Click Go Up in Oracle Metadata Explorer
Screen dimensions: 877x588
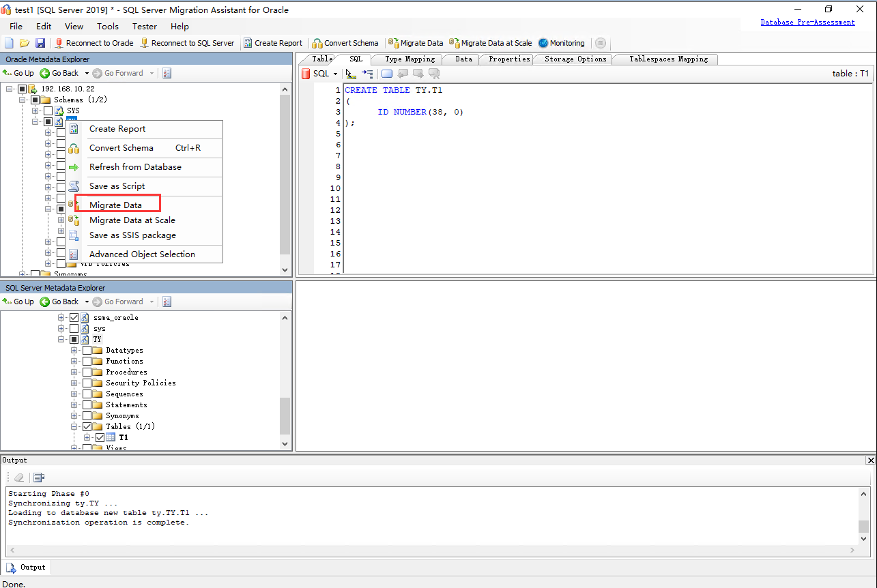18,73
